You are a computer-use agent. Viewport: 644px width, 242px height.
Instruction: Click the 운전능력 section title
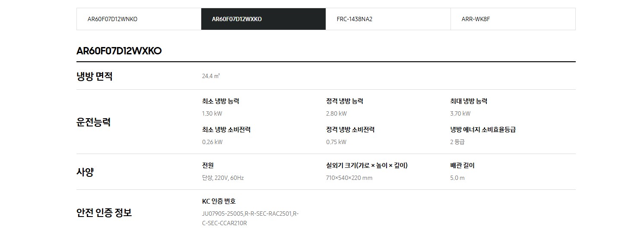pyautogui.click(x=94, y=122)
